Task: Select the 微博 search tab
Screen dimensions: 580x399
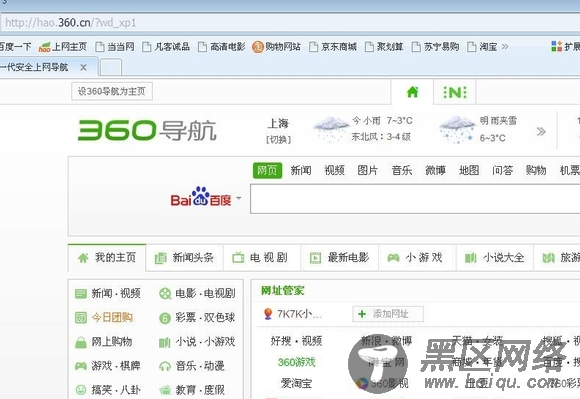Action: (x=435, y=170)
